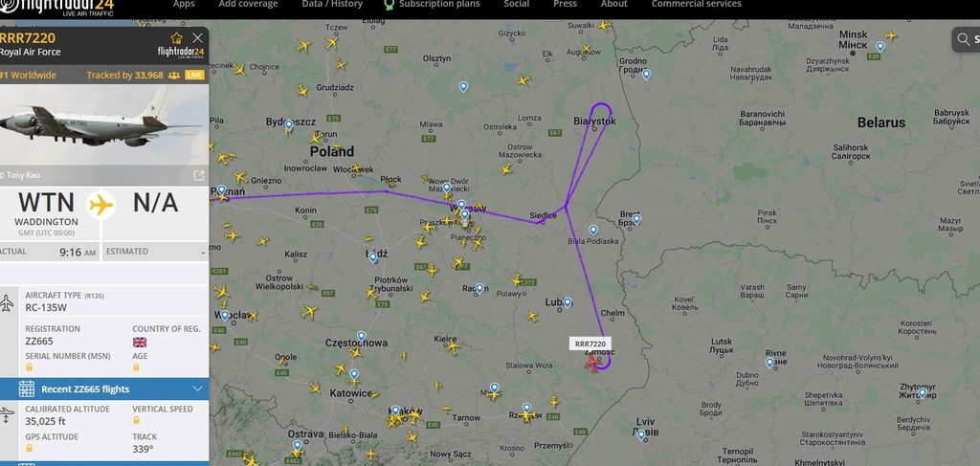Open the Data / History menu
This screenshot has height=466, width=980.
click(332, 5)
